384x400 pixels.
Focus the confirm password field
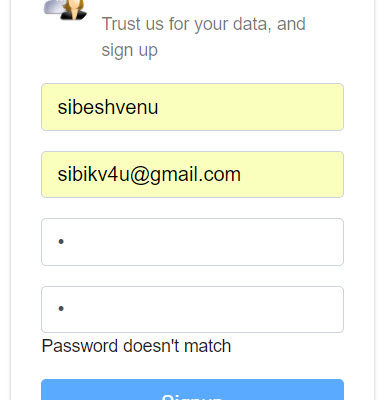tap(192, 309)
